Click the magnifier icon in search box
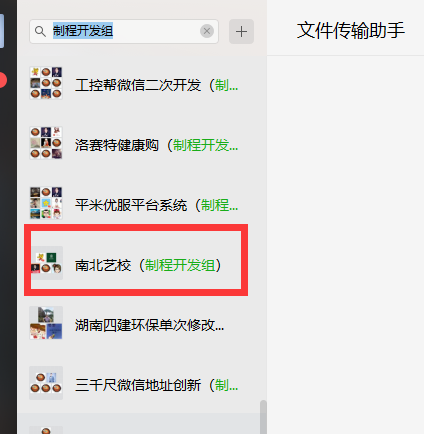This screenshot has height=434, width=424. (40, 32)
